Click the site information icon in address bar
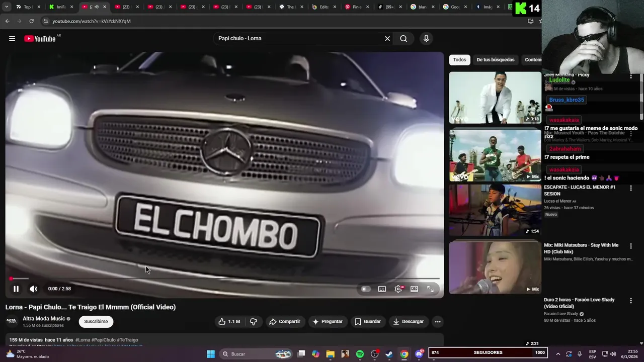Screen dimensions: 644x362 pos(46,21)
